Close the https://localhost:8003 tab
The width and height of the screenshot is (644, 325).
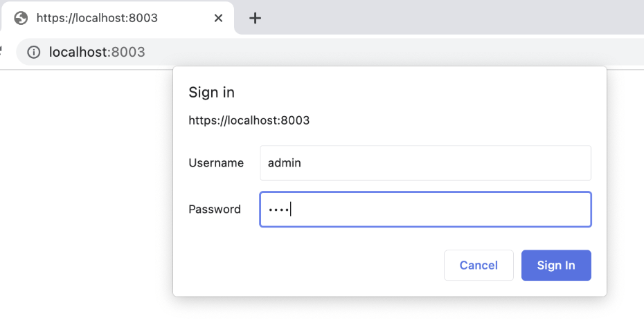[218, 18]
